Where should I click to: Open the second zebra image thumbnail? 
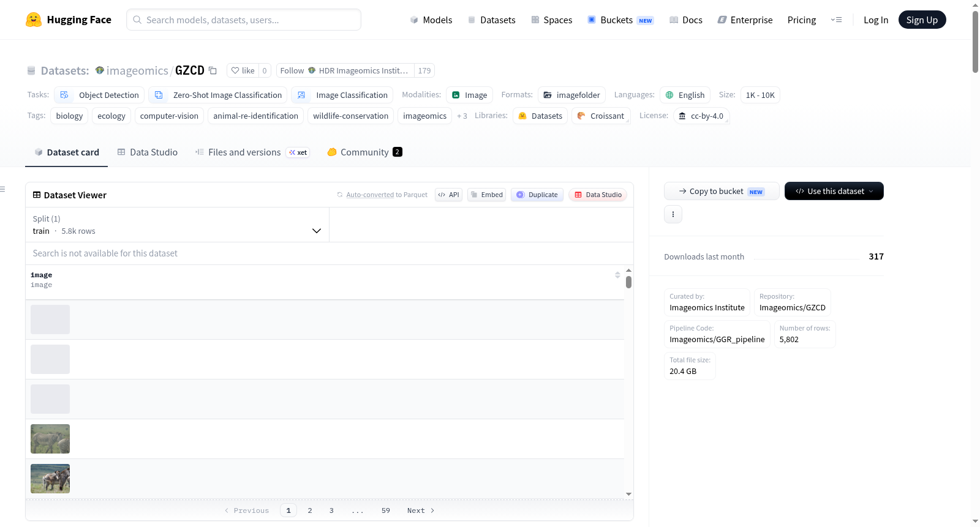click(x=50, y=479)
